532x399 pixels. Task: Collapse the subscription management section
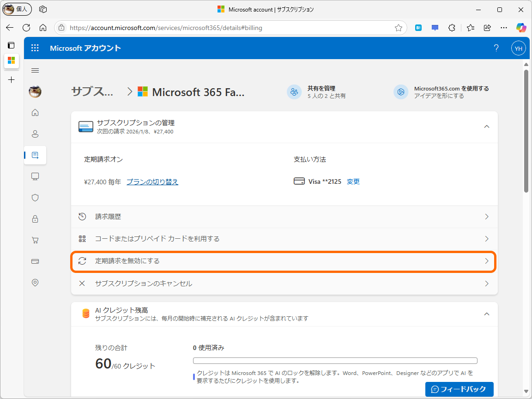coord(486,126)
